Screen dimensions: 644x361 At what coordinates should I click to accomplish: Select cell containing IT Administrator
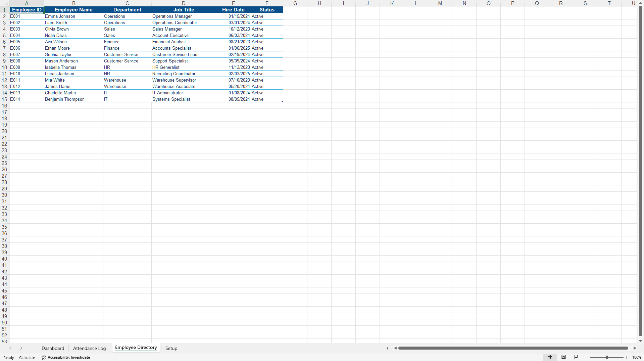click(x=184, y=93)
